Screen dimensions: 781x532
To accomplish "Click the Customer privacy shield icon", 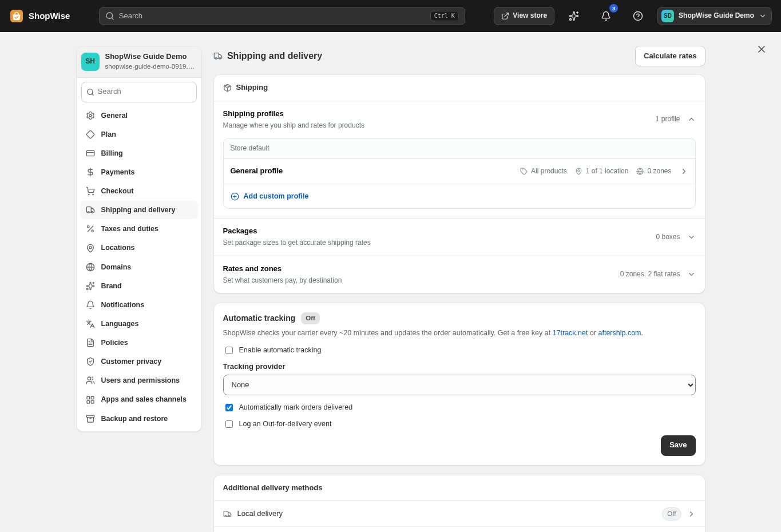I will [90, 362].
